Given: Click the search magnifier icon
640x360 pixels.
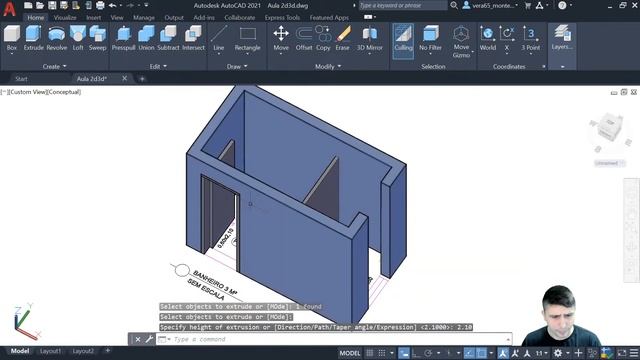Looking at the screenshot, I should (453, 5).
